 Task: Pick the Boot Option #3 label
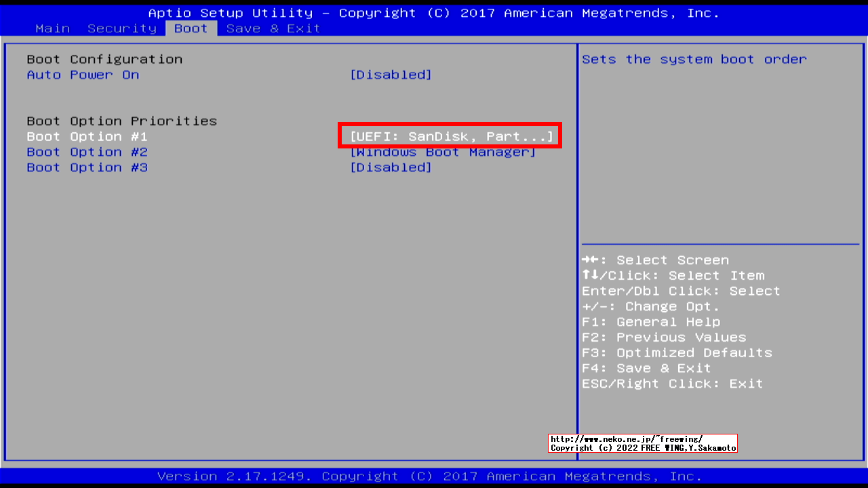pyautogui.click(x=87, y=168)
